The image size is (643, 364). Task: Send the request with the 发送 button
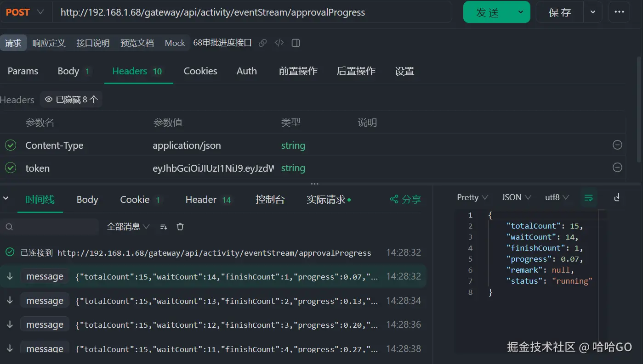pos(487,12)
